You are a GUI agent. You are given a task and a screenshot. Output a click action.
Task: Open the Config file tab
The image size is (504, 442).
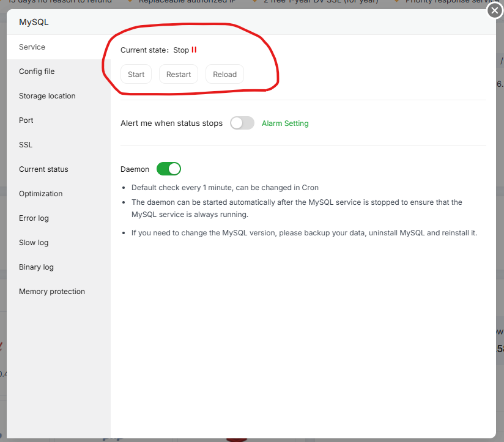point(59,72)
